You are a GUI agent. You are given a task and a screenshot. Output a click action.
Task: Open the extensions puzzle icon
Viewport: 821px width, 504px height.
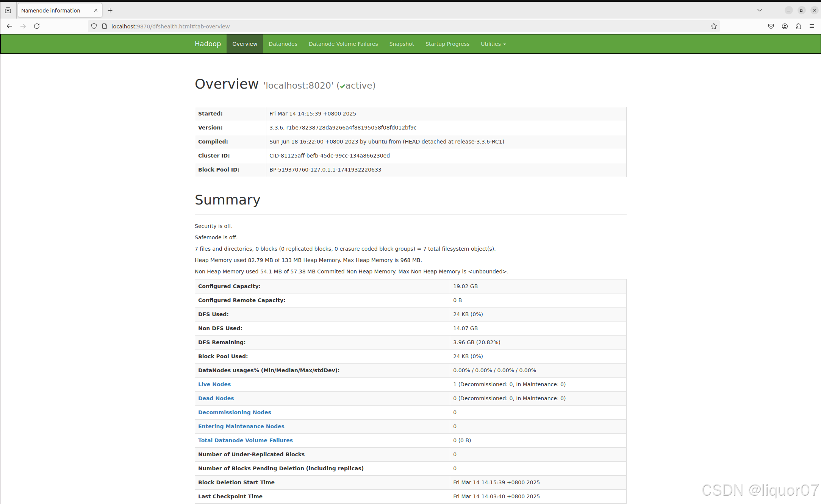(798, 26)
